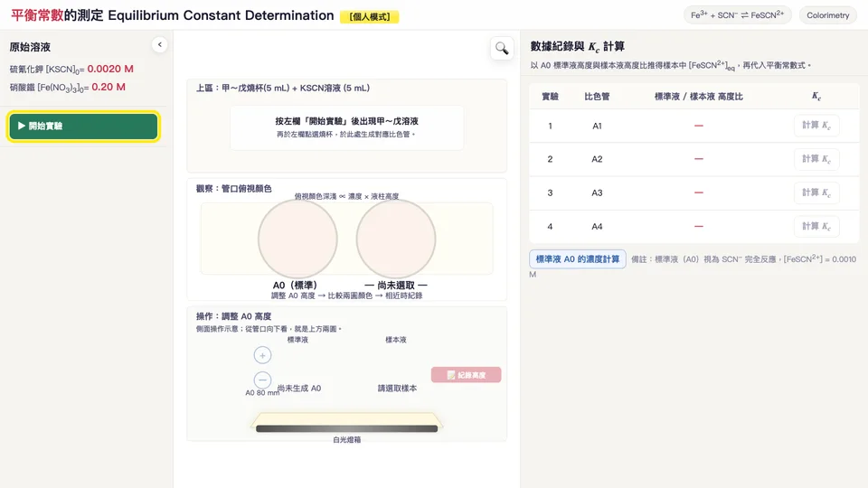Click 計算 Kc for experiment 2 (A2)

816,159
